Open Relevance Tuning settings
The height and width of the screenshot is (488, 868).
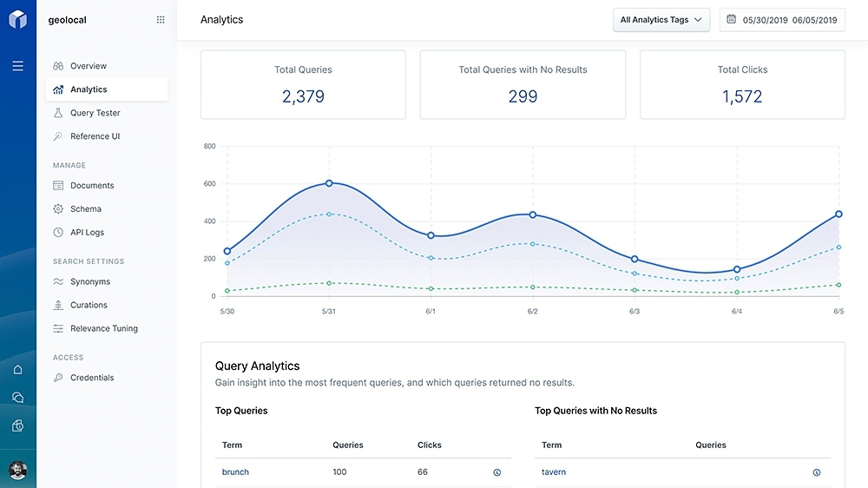coord(103,328)
